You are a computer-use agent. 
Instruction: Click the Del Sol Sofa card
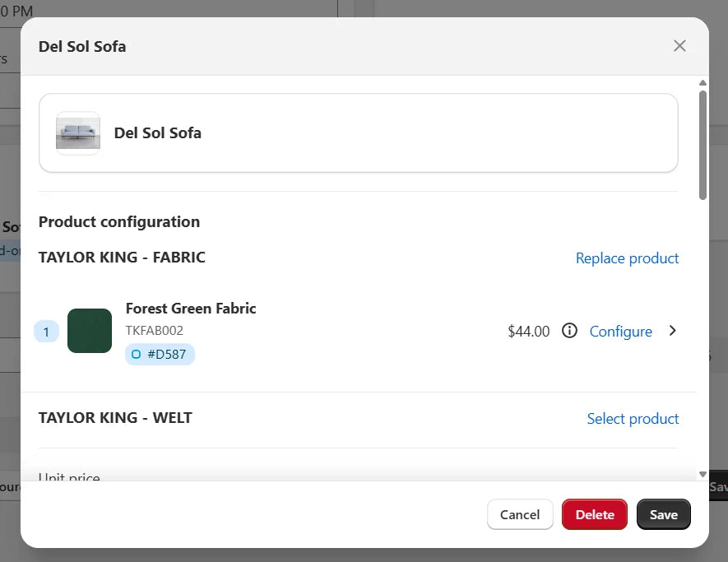pyautogui.click(x=359, y=133)
